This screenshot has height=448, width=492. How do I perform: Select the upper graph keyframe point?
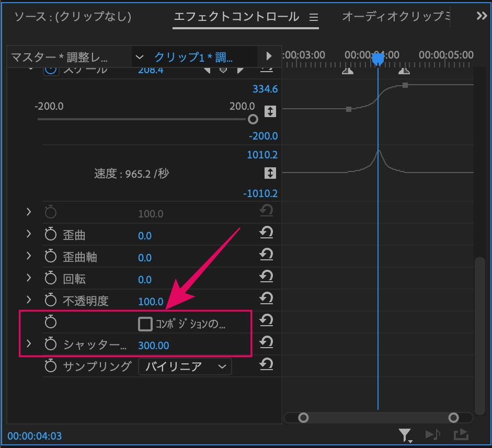click(405, 85)
